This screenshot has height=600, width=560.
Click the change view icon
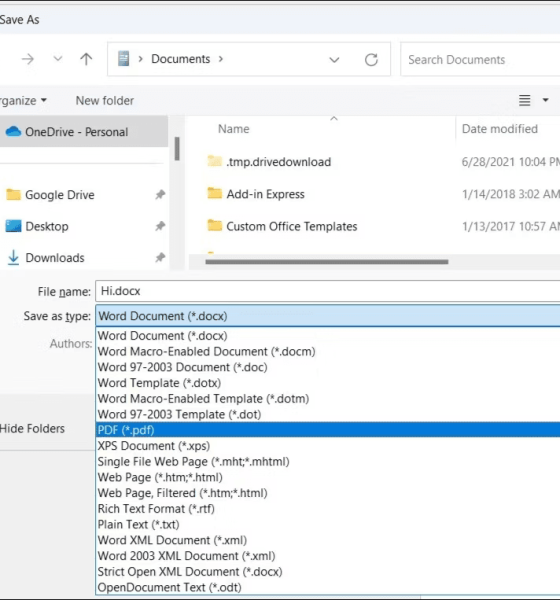coord(524,100)
